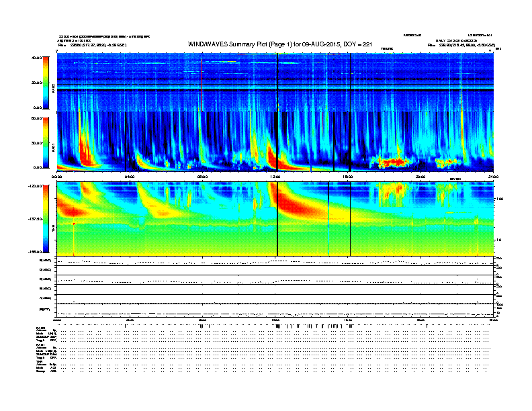The image size is (532, 411).
Task: Click the -120.00 label on TNR color scale
Action: [x=35, y=186]
